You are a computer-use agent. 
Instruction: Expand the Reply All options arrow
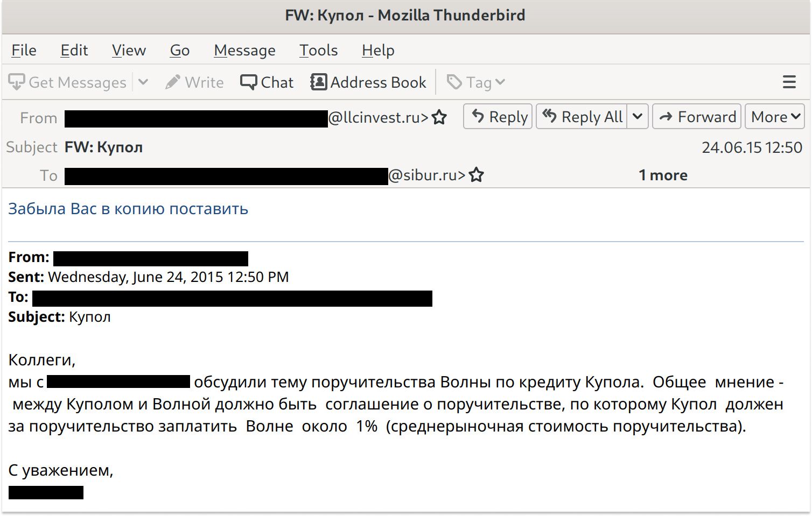pos(638,117)
